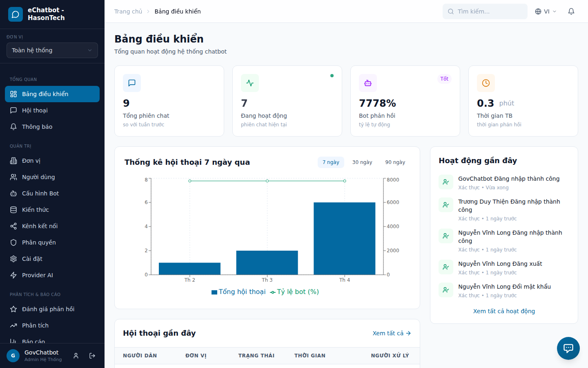Go to Trang chủ breadcrumb
Viewport: 588px width, 368px height.
[128, 11]
